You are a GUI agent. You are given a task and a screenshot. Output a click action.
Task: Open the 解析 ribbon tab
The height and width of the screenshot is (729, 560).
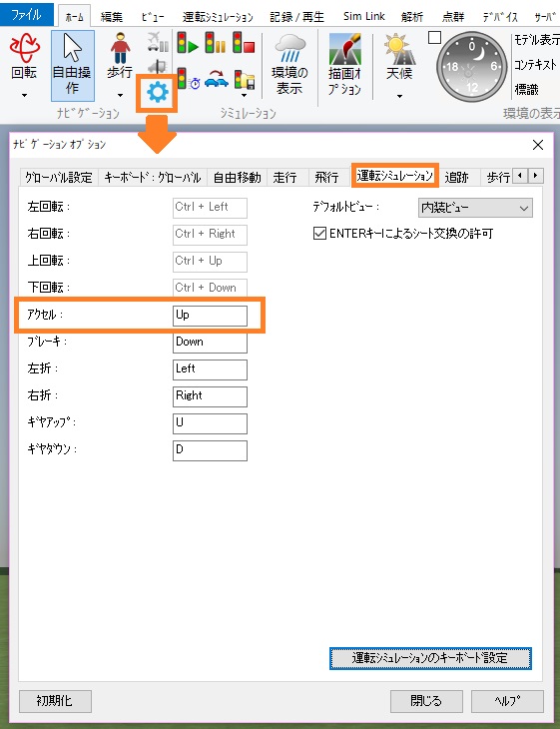(x=411, y=17)
